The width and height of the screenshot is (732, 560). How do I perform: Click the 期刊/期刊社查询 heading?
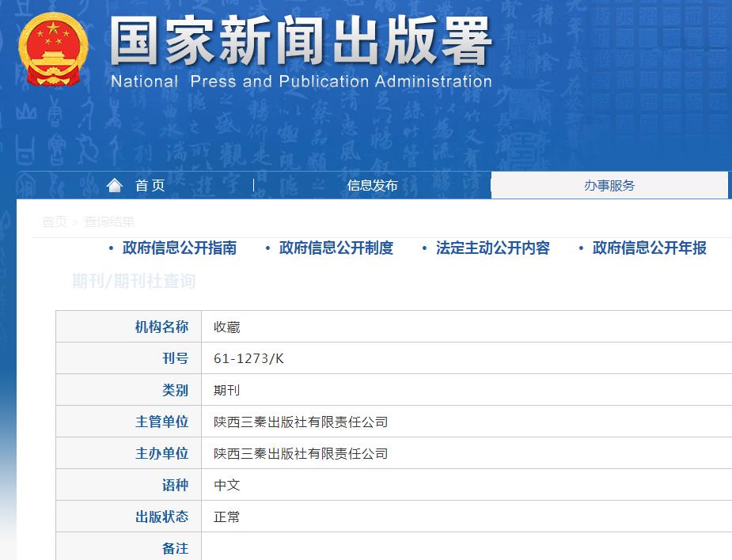click(134, 282)
